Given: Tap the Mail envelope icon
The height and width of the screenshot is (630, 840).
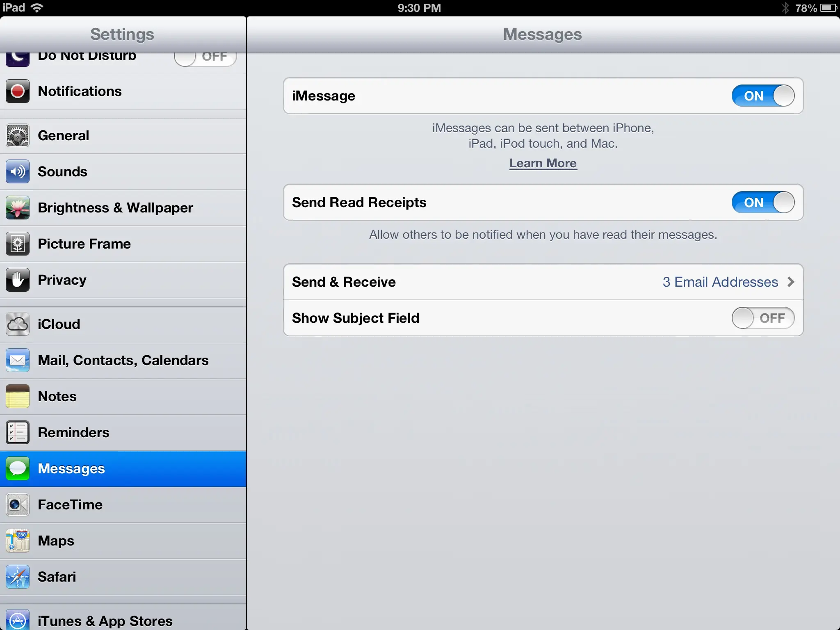Looking at the screenshot, I should point(18,360).
